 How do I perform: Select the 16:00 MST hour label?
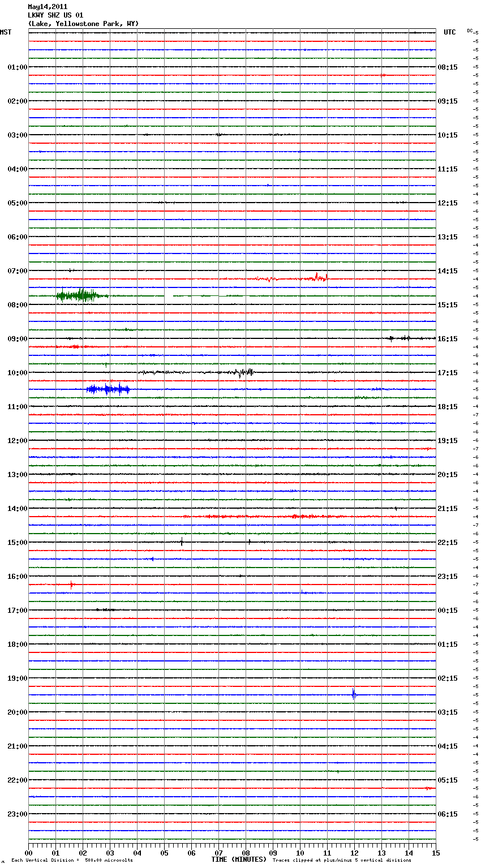(x=18, y=577)
